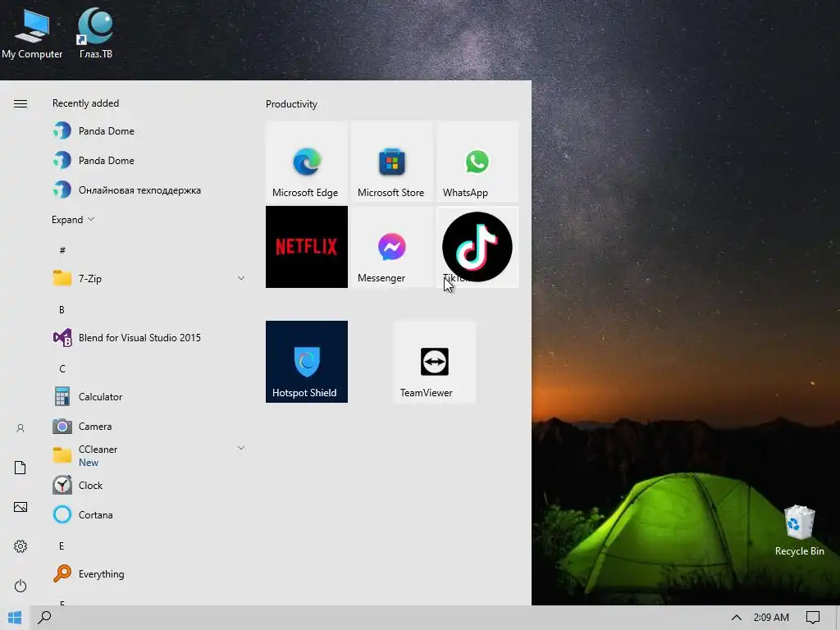Screen dimensions: 840x630
Task: Open the Everything search app
Action: (x=148, y=573)
